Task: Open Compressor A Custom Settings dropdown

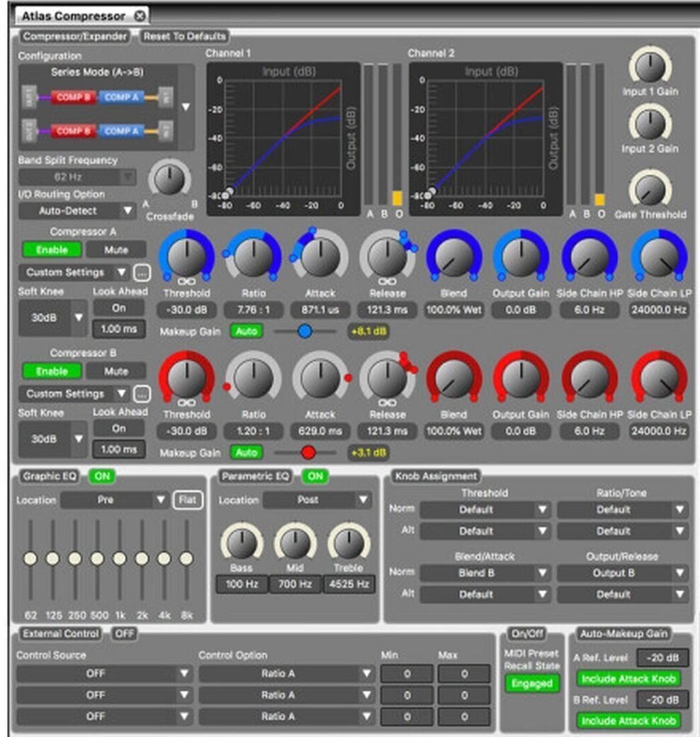Action: (x=74, y=272)
